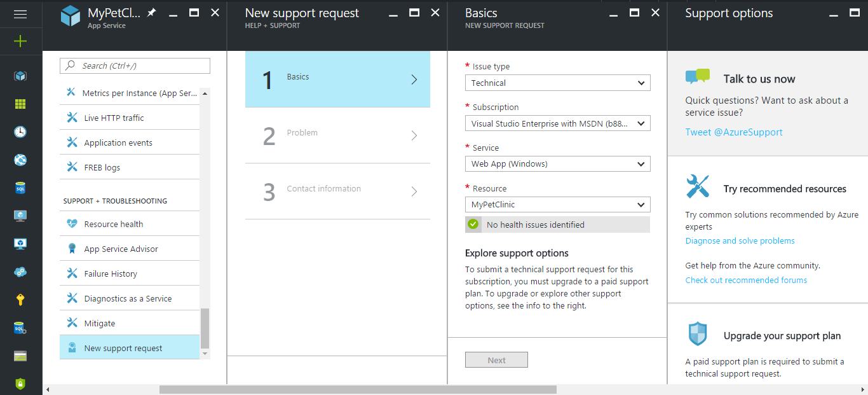Open the resource groups cube icon in sidebar
Image resolution: width=868 pixels, height=395 pixels.
click(20, 76)
